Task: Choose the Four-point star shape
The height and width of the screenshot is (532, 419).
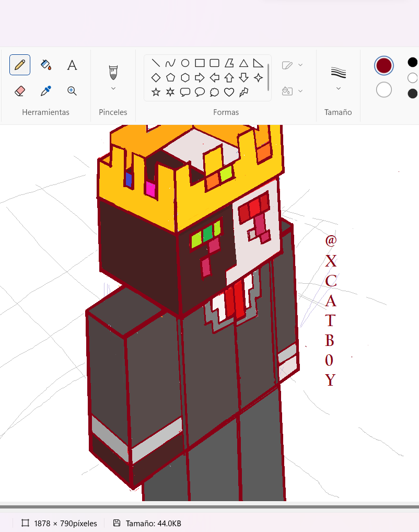Action: [x=258, y=78]
